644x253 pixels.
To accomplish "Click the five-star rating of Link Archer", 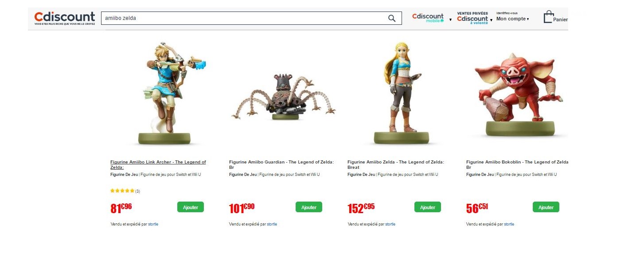I will 122,191.
